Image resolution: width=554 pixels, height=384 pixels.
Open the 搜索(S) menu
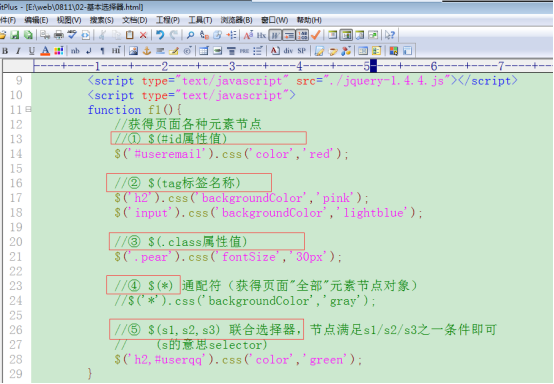click(x=101, y=20)
